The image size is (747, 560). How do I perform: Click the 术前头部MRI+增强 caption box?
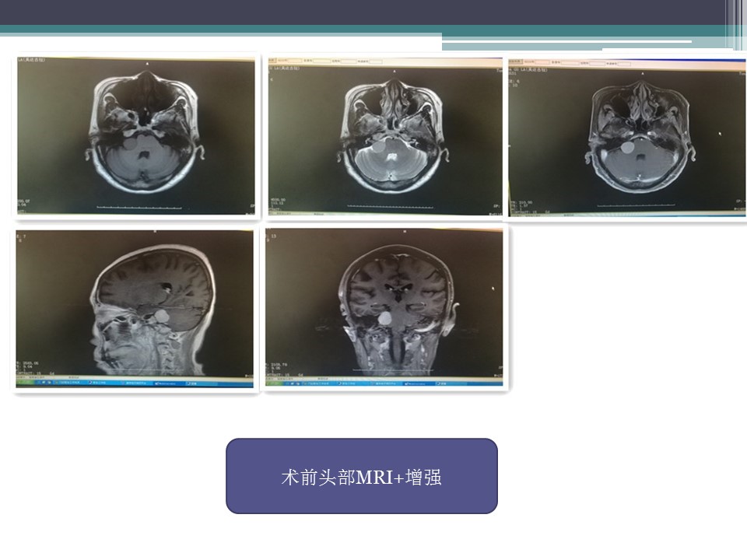click(361, 476)
